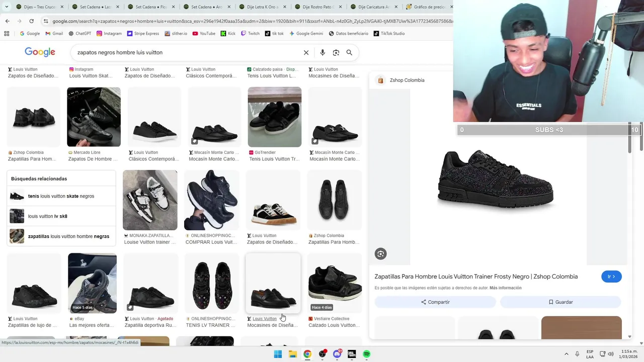Screen dimensions: 644x362
Task: Open Discord from the taskbar
Action: [337, 354]
